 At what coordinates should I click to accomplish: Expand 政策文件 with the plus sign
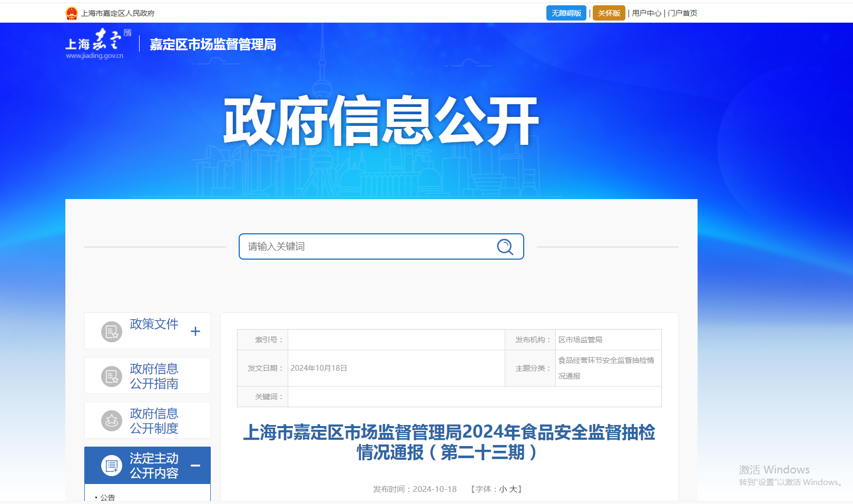(195, 331)
